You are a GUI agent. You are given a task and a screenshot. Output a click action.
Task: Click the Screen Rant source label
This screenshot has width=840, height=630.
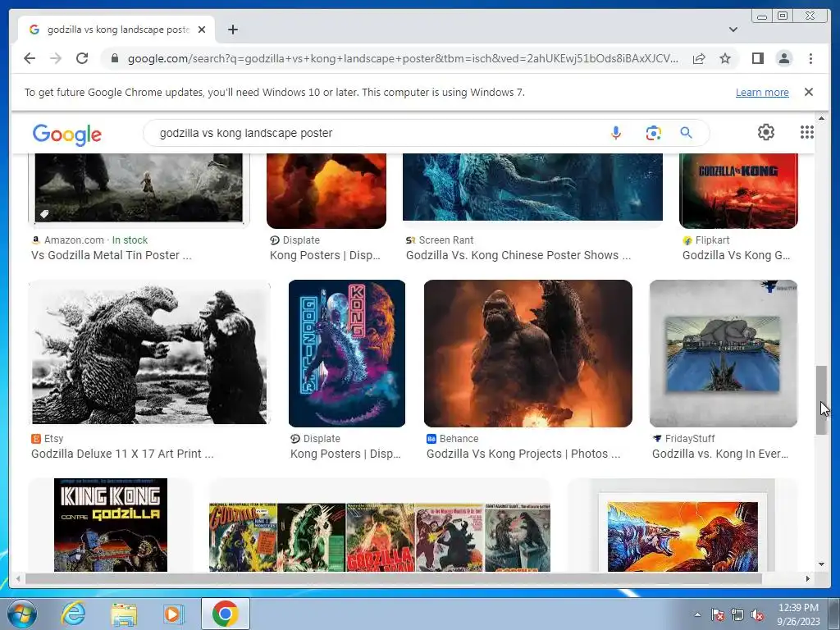tap(440, 240)
